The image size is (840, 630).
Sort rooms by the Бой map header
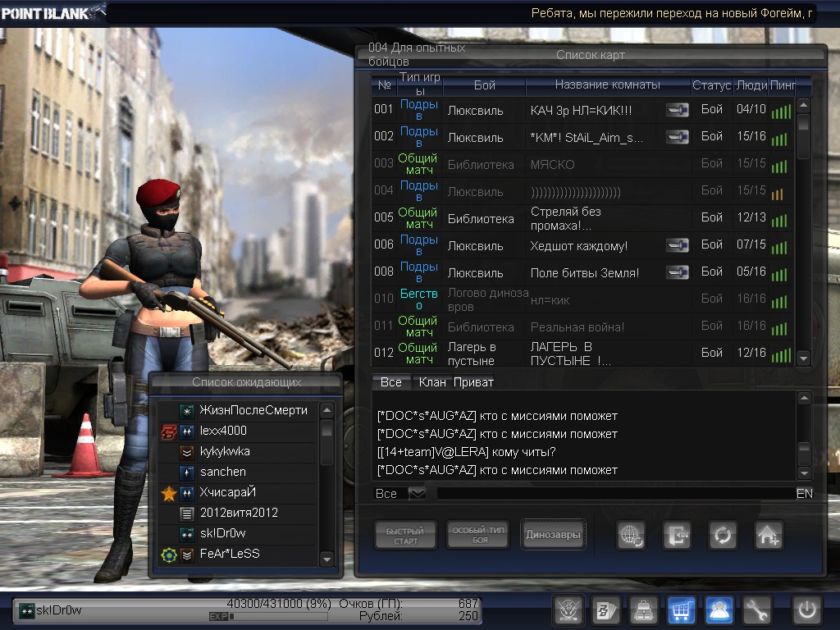484,84
